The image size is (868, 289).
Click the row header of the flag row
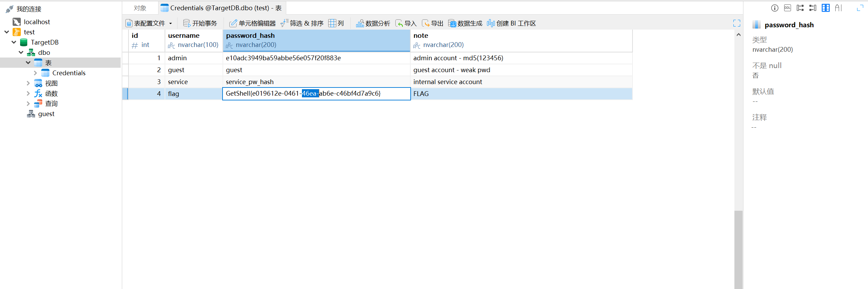point(125,94)
